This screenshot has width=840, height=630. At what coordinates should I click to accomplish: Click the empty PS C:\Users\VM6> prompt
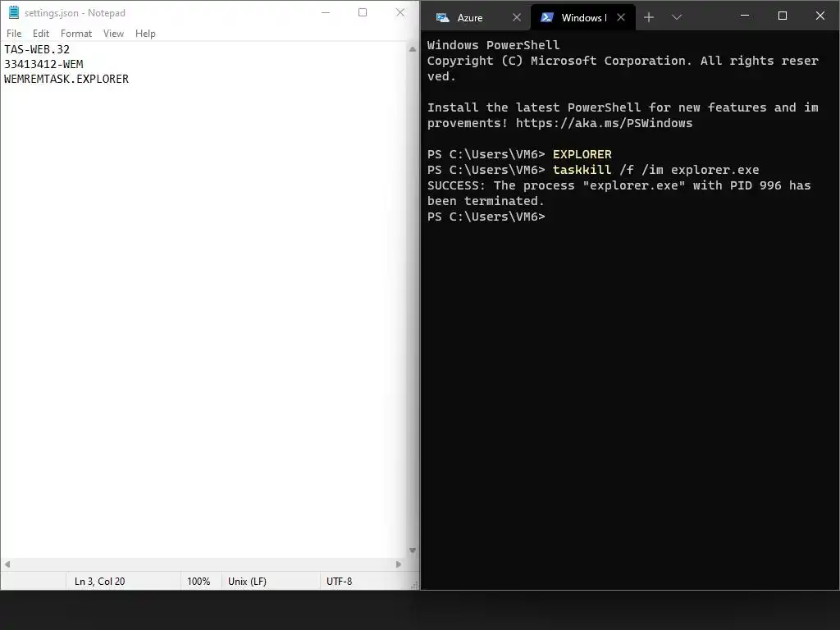pyautogui.click(x=486, y=217)
